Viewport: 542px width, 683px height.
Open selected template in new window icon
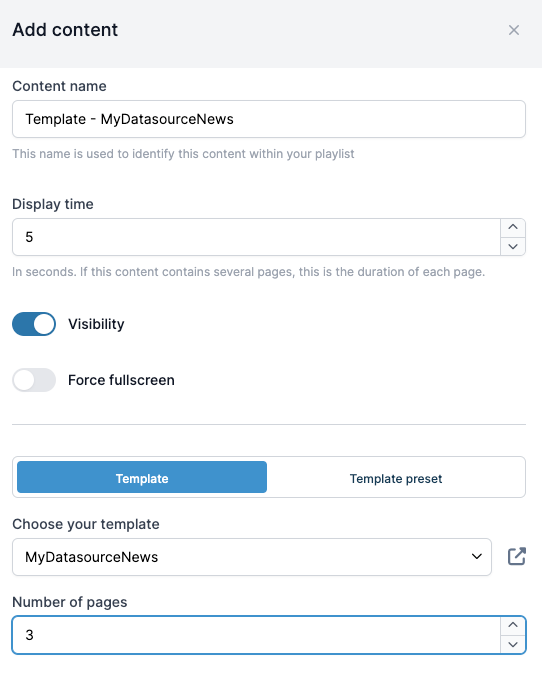(517, 556)
